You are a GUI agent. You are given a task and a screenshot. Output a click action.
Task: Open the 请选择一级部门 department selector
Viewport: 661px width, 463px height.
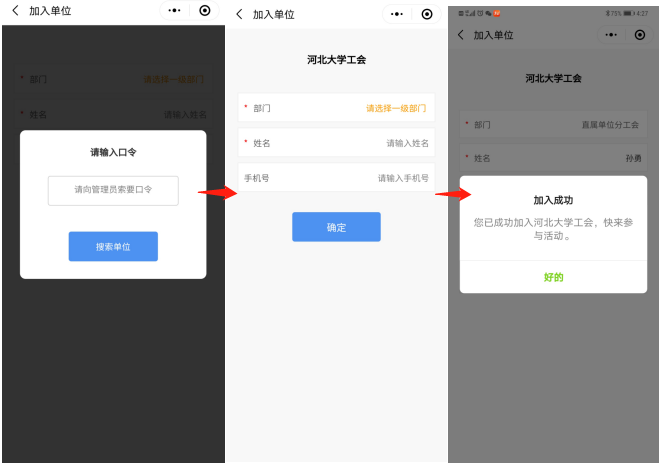397,108
